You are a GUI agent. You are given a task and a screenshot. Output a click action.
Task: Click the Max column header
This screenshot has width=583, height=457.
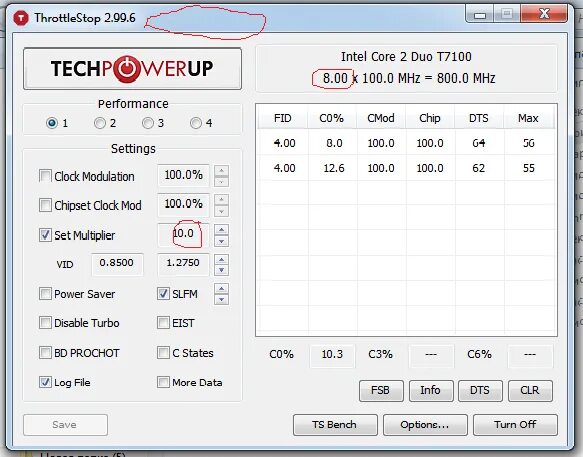(528, 118)
